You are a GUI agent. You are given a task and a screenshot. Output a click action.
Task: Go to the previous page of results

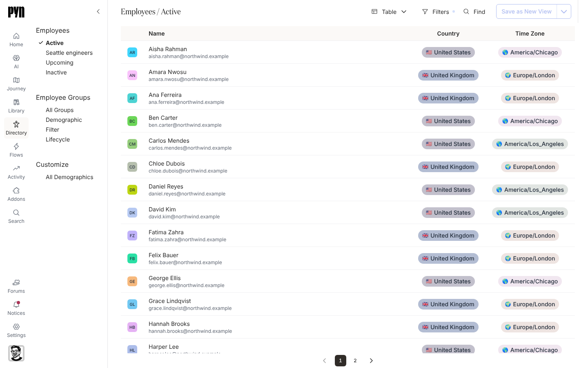point(325,361)
